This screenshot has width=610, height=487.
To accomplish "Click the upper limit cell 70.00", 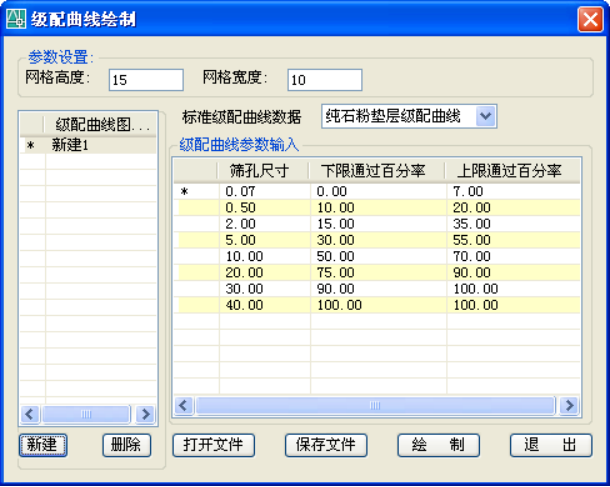I will [514, 256].
